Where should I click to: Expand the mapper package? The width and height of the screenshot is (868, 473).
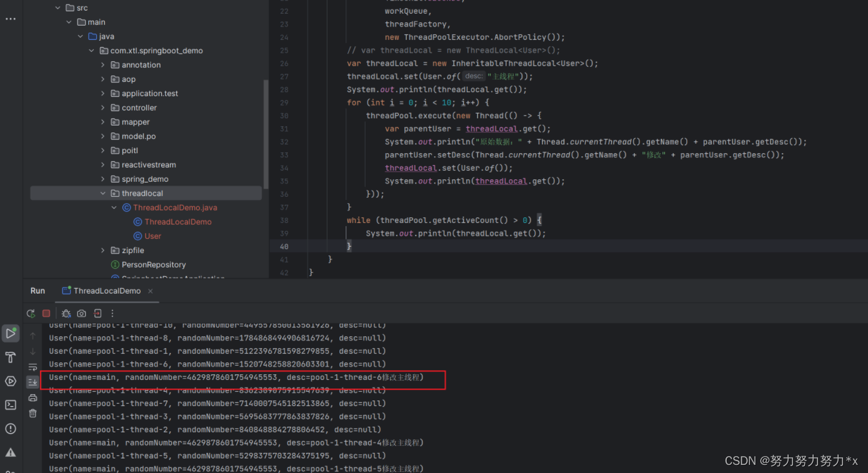coord(103,122)
